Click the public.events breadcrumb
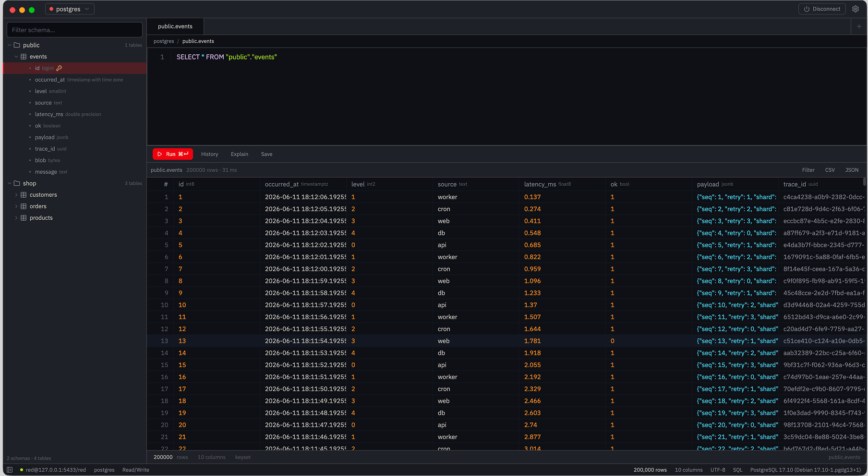The width and height of the screenshot is (868, 476). (x=198, y=41)
